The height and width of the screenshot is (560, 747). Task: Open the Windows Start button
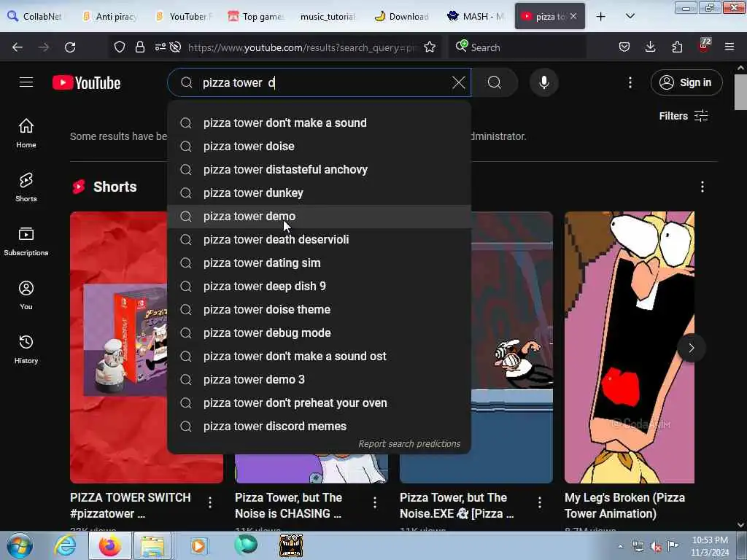click(x=19, y=545)
